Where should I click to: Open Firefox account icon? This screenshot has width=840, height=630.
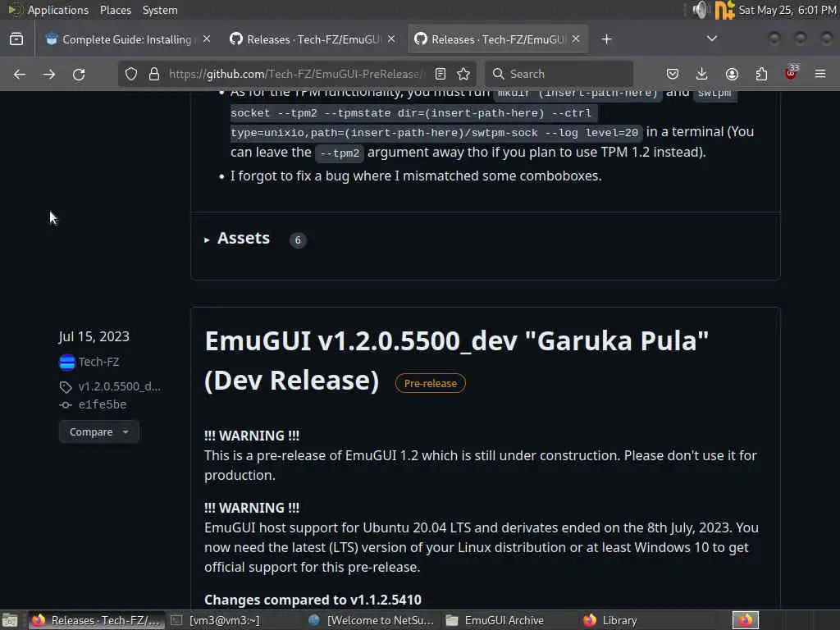(732, 74)
